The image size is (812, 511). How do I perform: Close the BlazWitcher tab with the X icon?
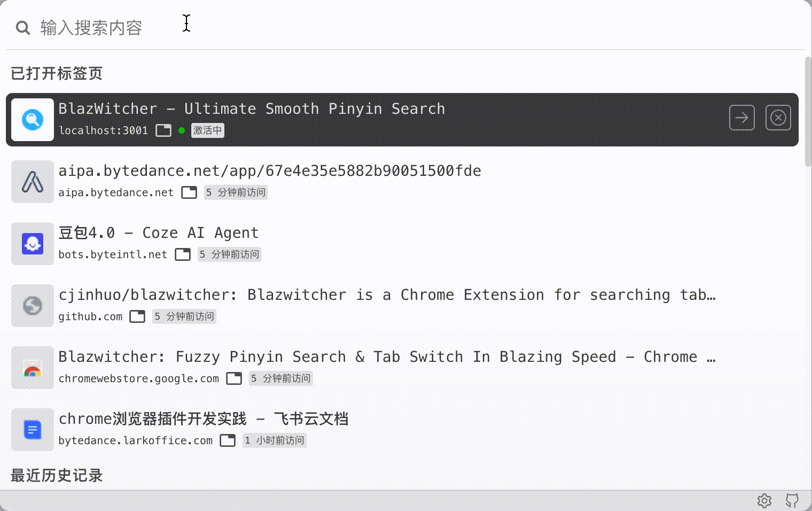[778, 118]
